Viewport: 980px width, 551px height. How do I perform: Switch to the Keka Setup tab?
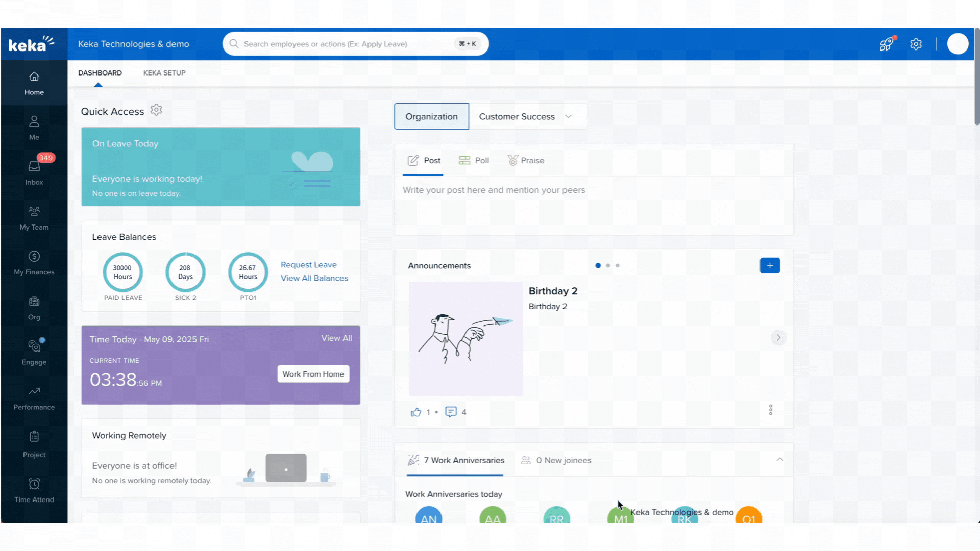(164, 73)
